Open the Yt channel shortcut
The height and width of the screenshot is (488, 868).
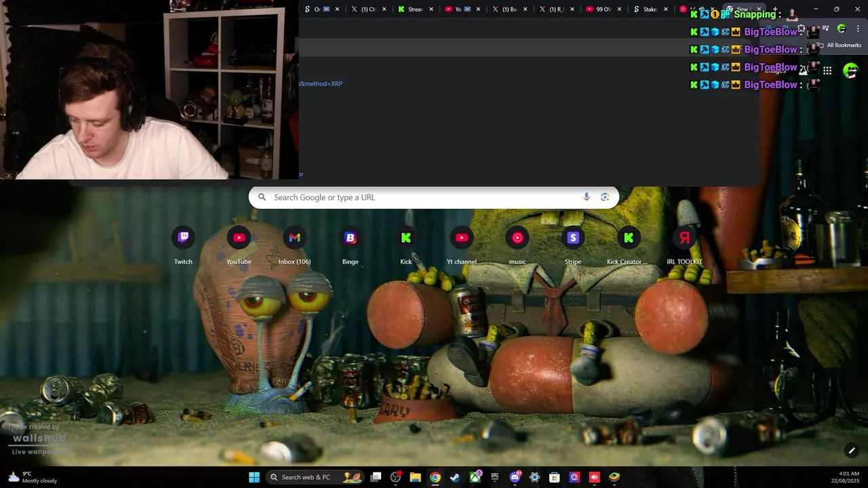coord(462,245)
